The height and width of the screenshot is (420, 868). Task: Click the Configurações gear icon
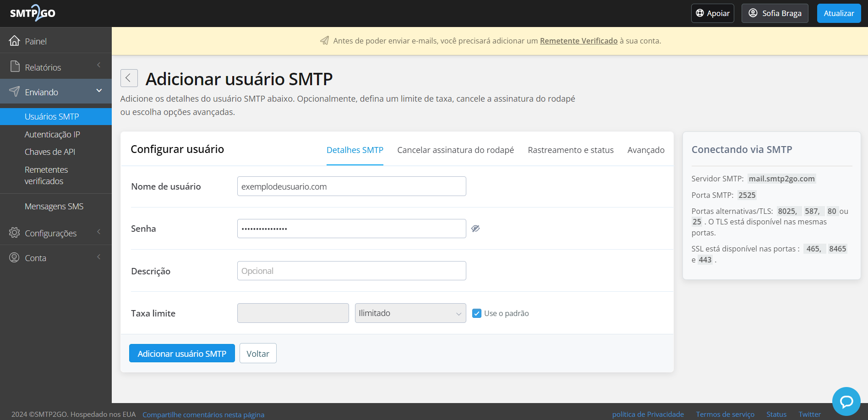pyautogui.click(x=15, y=233)
